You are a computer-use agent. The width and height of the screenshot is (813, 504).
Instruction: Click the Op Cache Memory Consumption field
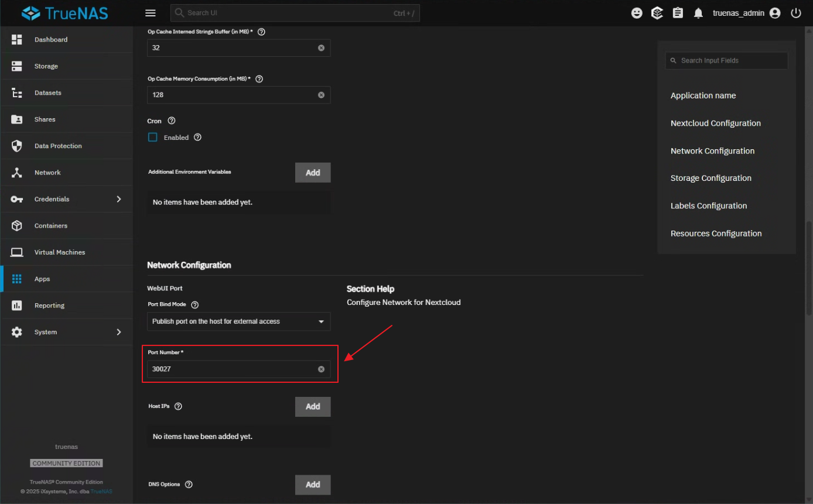239,95
